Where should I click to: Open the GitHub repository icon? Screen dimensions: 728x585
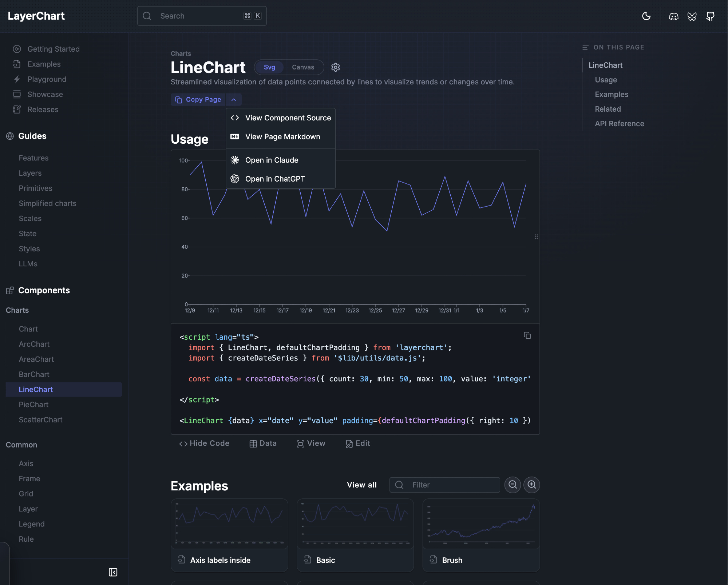[710, 16]
